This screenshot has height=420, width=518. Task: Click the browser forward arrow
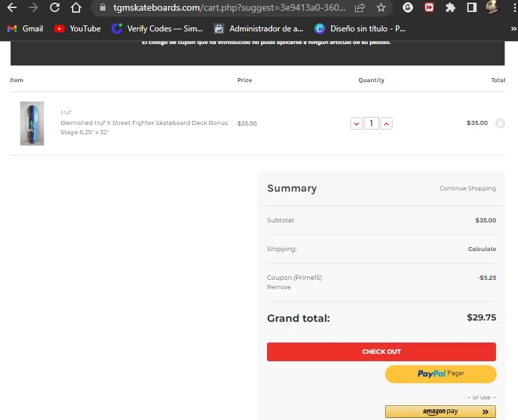click(x=33, y=7)
